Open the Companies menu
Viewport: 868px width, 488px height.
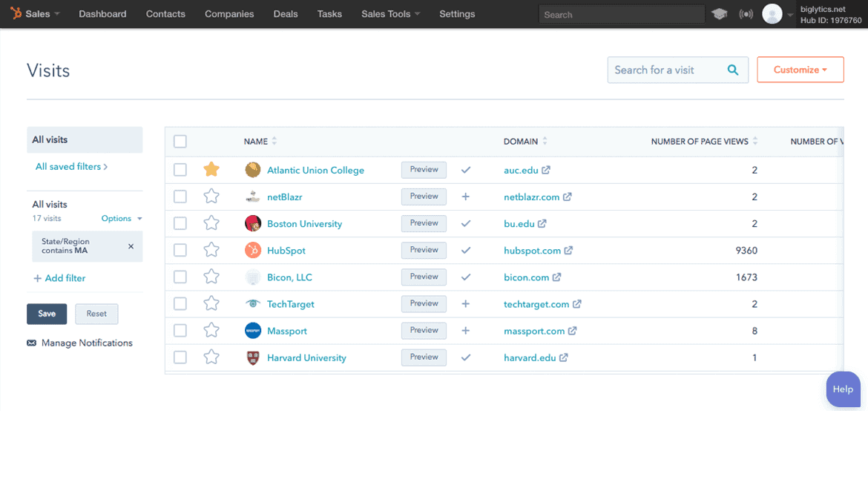click(x=229, y=14)
